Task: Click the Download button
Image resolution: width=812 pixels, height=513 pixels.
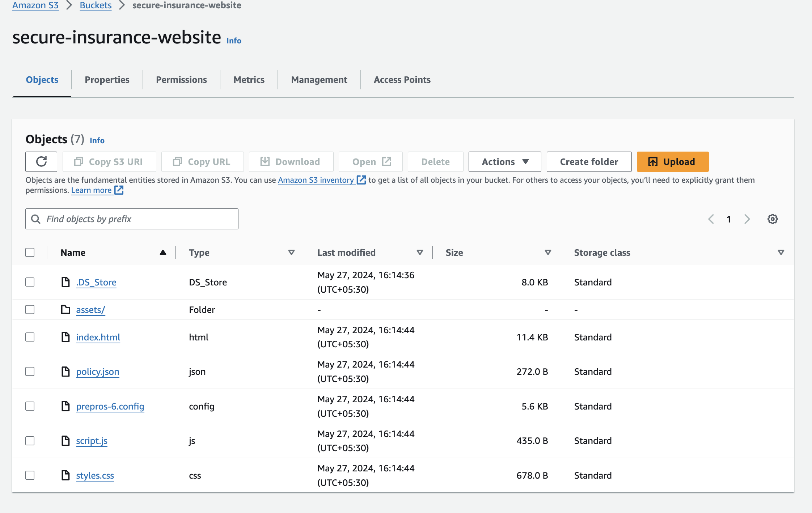Action: click(x=291, y=162)
